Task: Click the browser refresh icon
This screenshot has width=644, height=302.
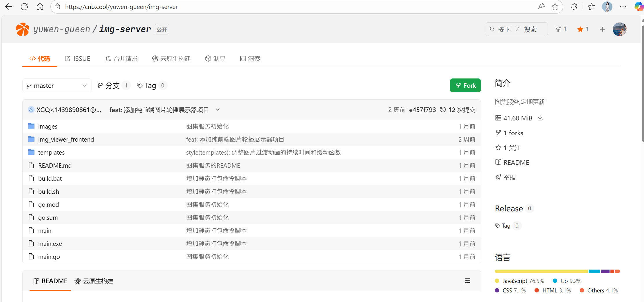Action: click(x=24, y=7)
